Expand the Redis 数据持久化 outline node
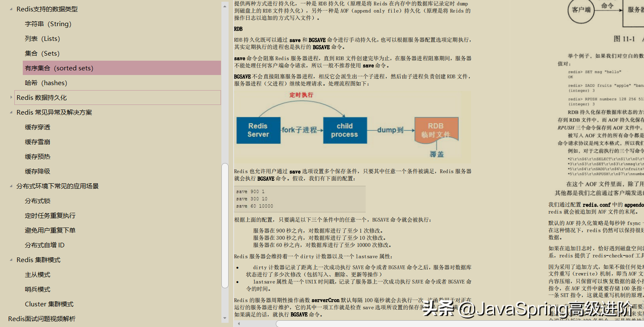Screen dimensions: 644x327 tap(11, 97)
